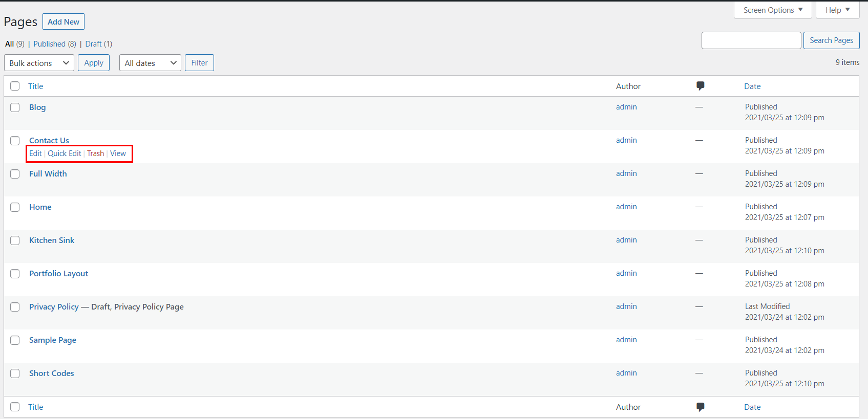Open the Bulk actions dropdown
Screen dimensions: 868x419
pos(39,63)
